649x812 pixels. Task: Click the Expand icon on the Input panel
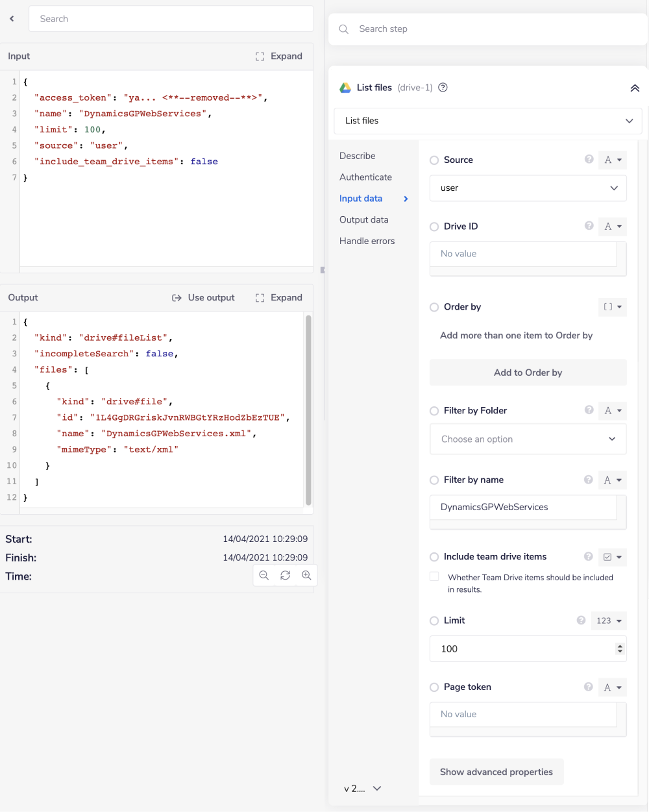279,56
